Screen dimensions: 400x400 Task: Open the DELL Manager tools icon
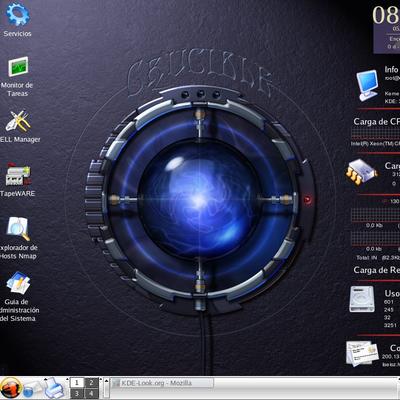18,121
